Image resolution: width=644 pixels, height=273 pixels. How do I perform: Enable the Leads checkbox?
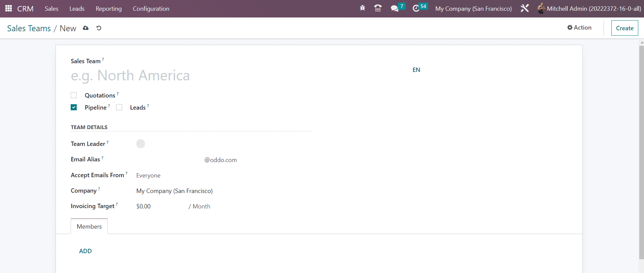[x=119, y=107]
